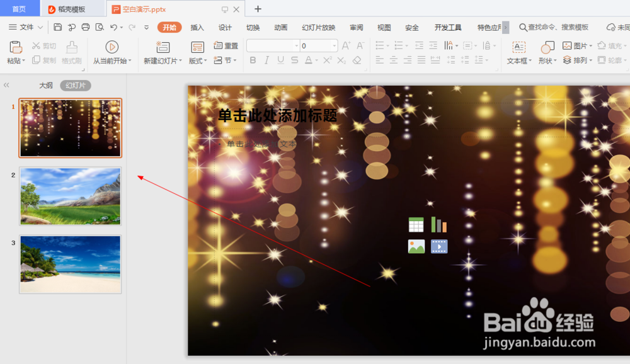Insert table via placeholder icon

(416, 225)
